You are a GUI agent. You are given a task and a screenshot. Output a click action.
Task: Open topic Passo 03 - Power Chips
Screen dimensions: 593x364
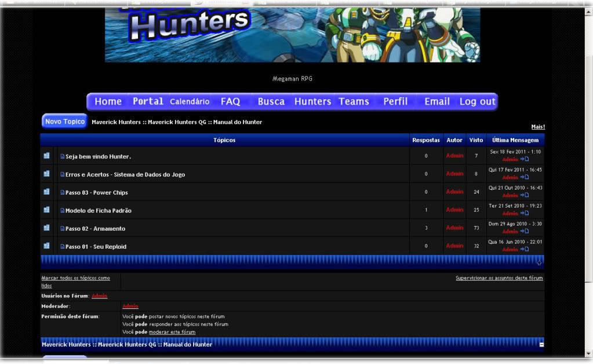(x=96, y=192)
